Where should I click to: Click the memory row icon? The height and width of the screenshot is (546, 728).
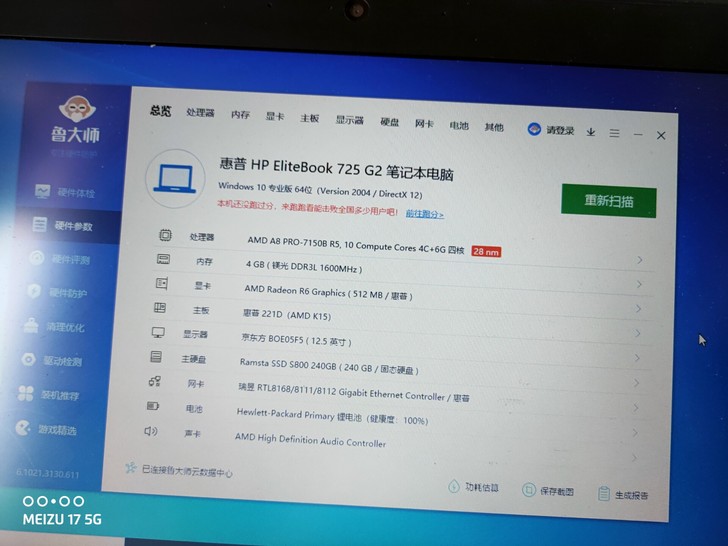(x=163, y=259)
